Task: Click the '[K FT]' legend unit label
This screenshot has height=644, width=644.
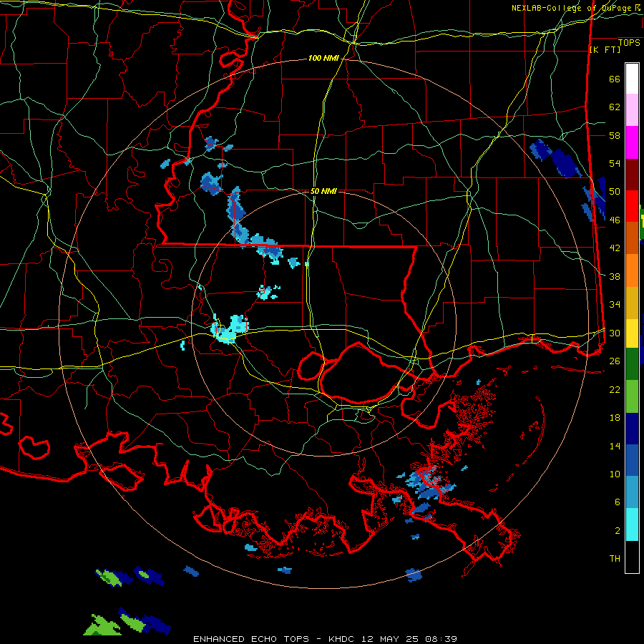Action: (605, 49)
